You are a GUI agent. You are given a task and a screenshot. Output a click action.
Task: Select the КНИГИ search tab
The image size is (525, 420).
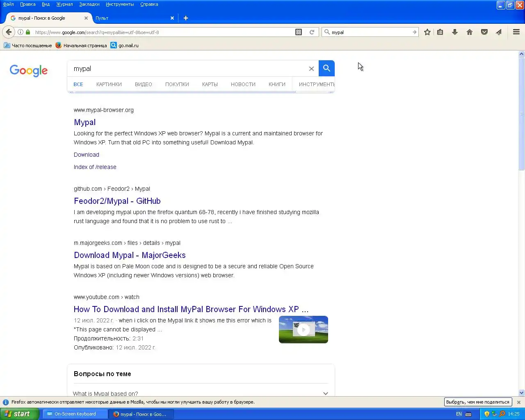277,84
